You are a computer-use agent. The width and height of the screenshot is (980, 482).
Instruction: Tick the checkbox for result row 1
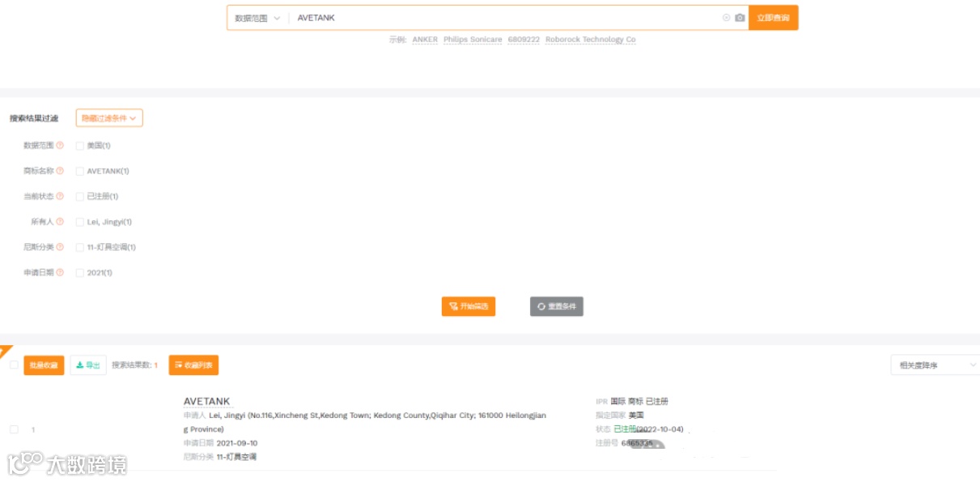[14, 429]
